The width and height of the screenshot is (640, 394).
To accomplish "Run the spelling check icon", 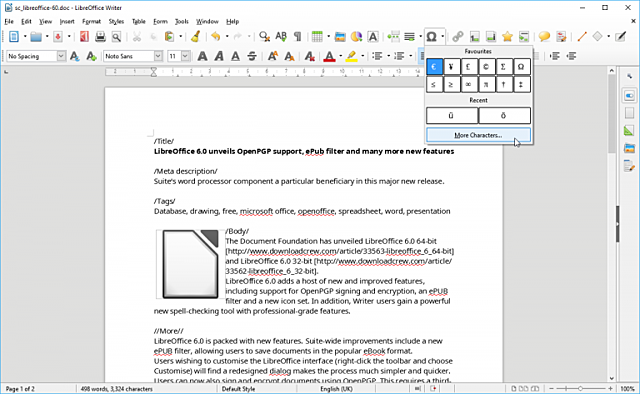I will tap(281, 37).
